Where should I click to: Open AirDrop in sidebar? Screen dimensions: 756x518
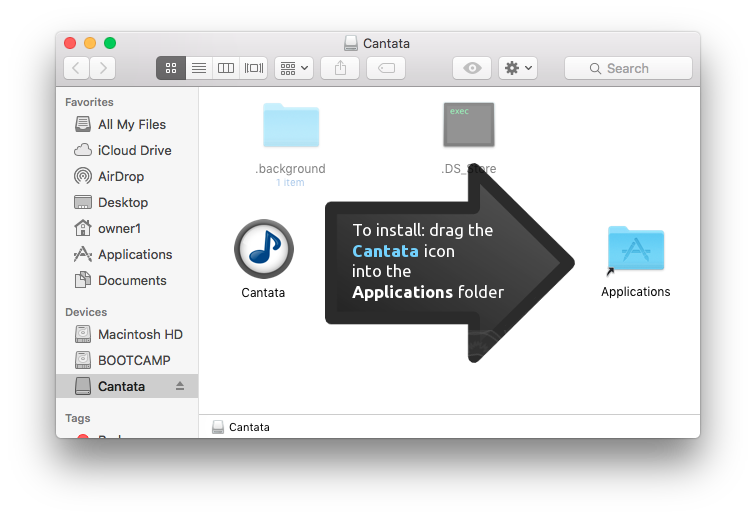127,177
